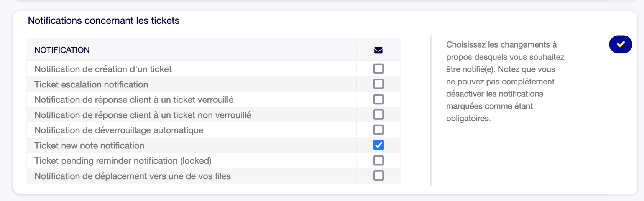Enable 'déplacement vers une de vos files' checkbox
Screen dimensions: 644x201
click(378, 176)
